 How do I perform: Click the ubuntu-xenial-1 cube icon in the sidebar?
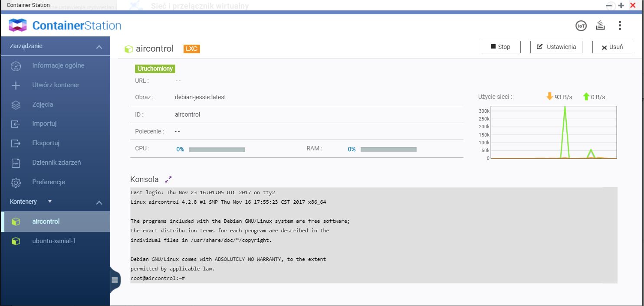click(x=16, y=241)
